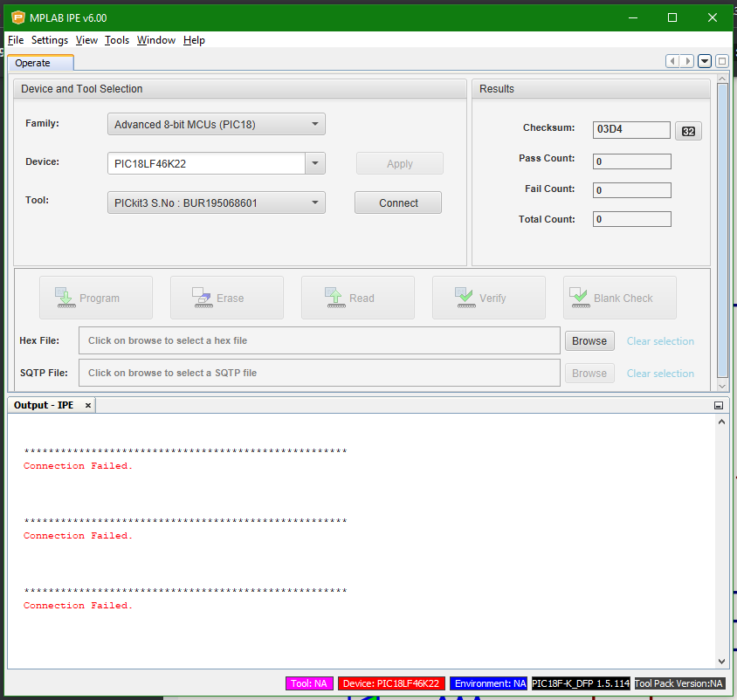
Task: Click the Connect button
Action: (398, 202)
